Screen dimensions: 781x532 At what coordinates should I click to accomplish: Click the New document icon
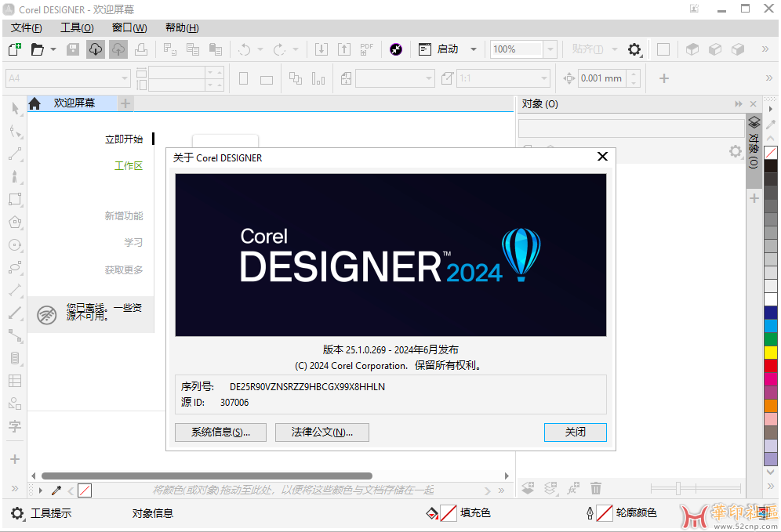pos(15,49)
